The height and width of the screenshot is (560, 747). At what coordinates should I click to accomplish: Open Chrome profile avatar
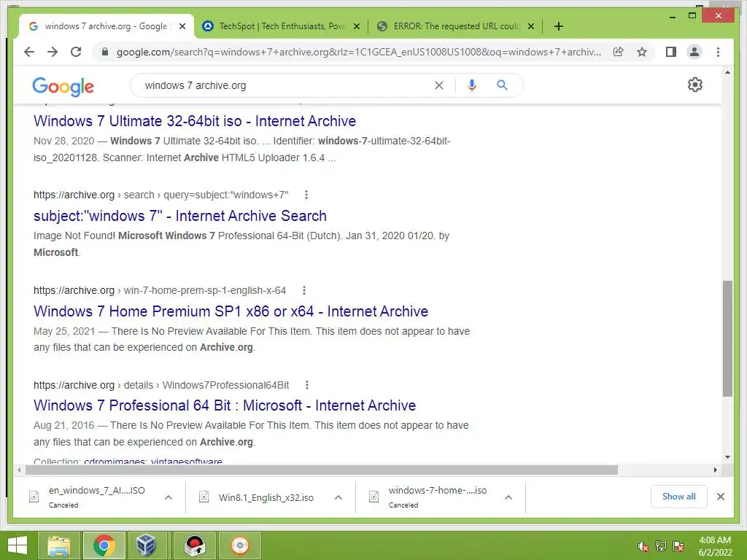click(694, 52)
